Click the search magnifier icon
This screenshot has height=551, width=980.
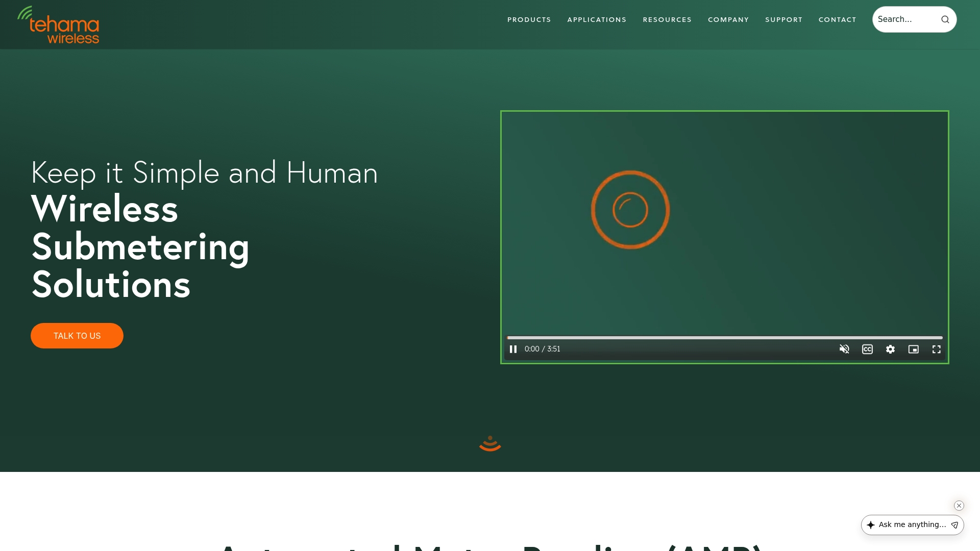tap(945, 19)
